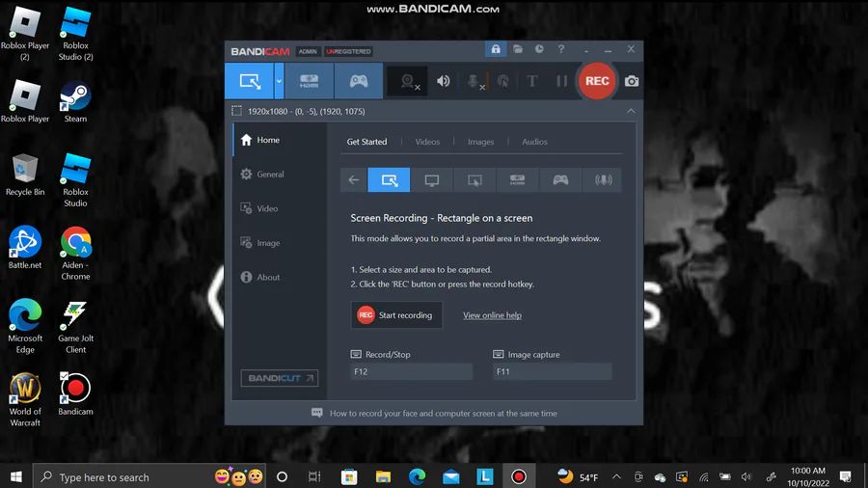Open the BANDICUT link button
868x488 pixels.
[280, 378]
